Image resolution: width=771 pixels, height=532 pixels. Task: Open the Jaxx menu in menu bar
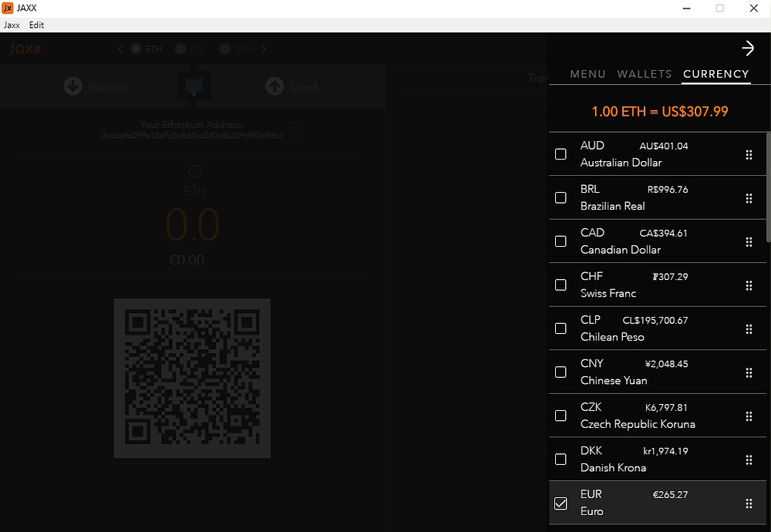pos(12,25)
